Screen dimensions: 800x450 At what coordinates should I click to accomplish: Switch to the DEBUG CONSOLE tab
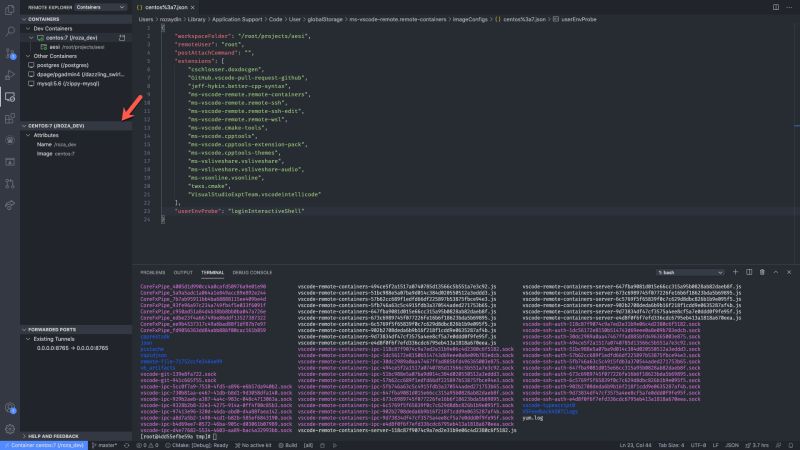[x=252, y=272]
